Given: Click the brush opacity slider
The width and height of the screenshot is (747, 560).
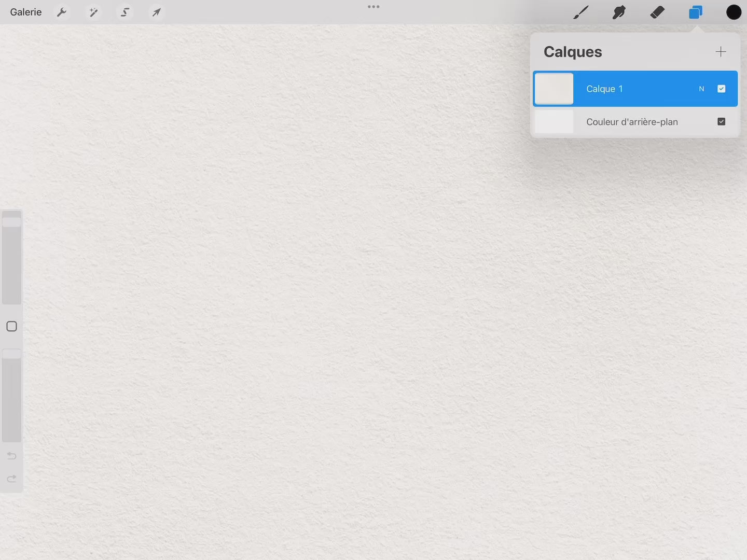Looking at the screenshot, I should pyautogui.click(x=11, y=396).
